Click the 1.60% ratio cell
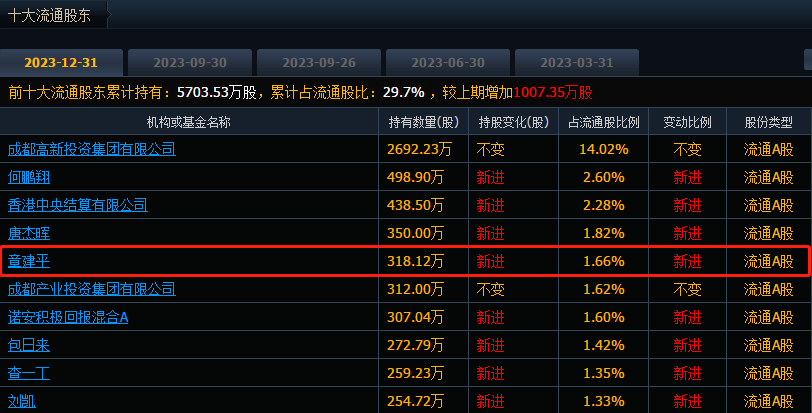Image resolution: width=812 pixels, height=413 pixels. [x=604, y=317]
